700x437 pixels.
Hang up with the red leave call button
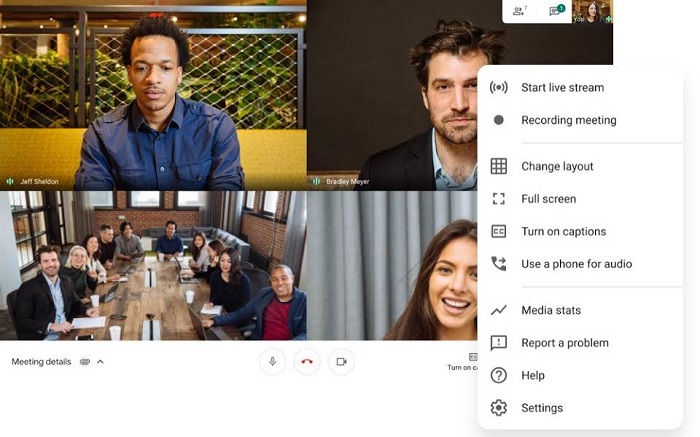(307, 362)
